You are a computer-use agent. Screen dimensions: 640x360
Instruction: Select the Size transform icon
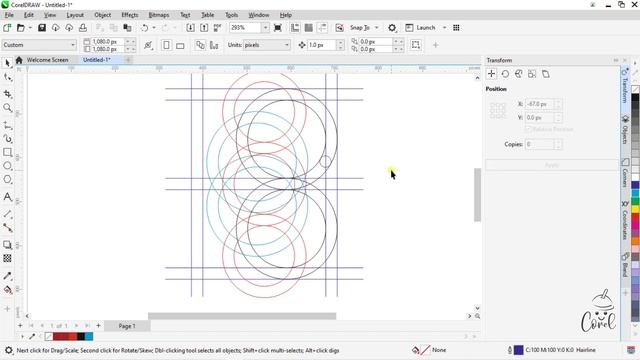pos(532,74)
